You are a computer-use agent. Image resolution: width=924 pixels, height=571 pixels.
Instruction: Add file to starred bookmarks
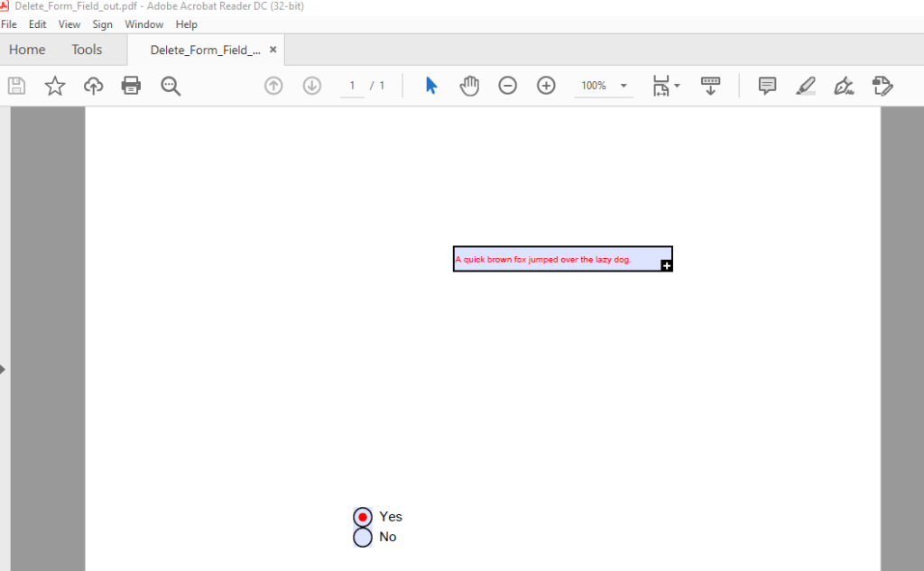tap(55, 86)
